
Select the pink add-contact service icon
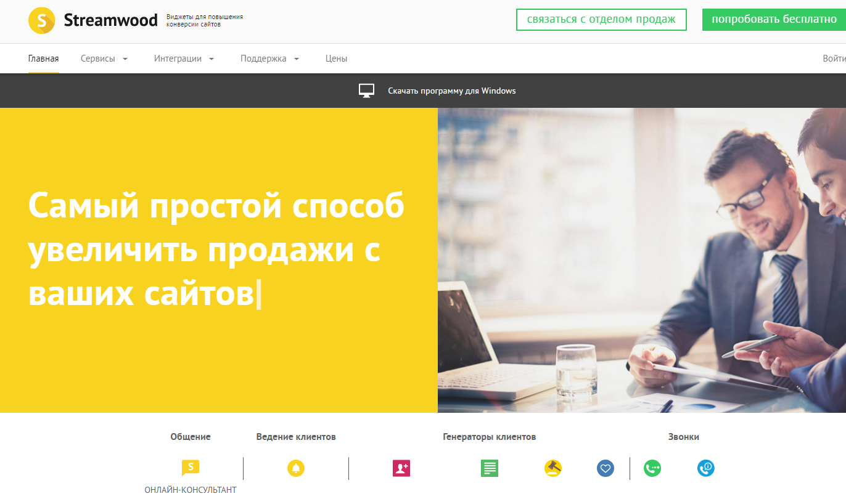[x=401, y=468]
